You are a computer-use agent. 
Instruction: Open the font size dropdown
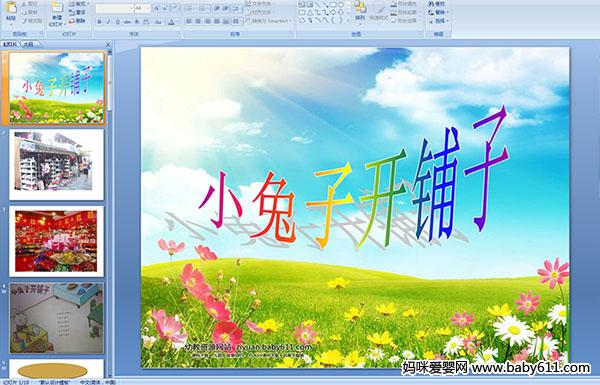(148, 8)
